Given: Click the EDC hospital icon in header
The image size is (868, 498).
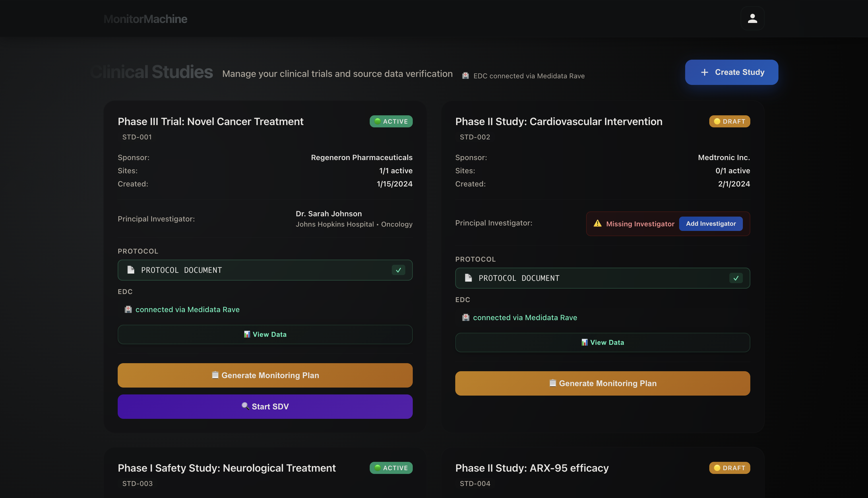Looking at the screenshot, I should 465,76.
